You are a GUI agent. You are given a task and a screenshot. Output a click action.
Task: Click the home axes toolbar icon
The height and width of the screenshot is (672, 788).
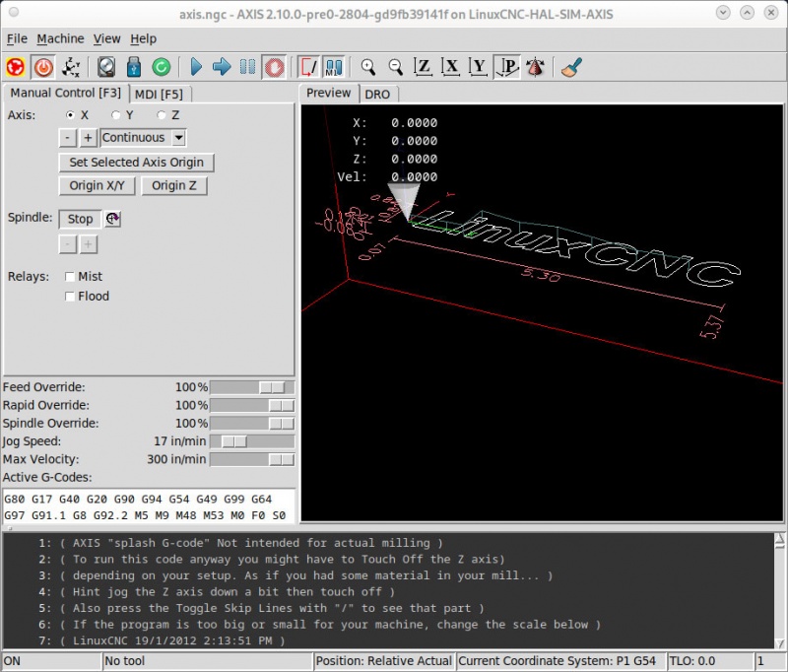tap(71, 67)
